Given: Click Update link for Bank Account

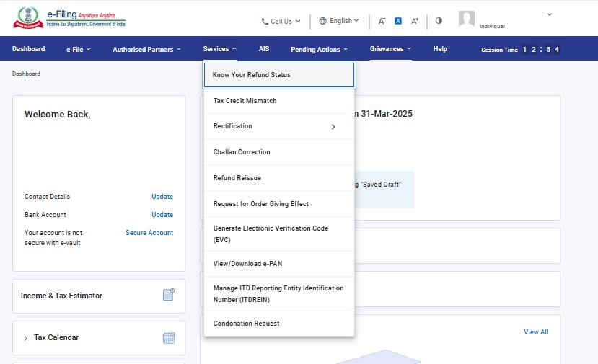Looking at the screenshot, I should pyautogui.click(x=162, y=215).
